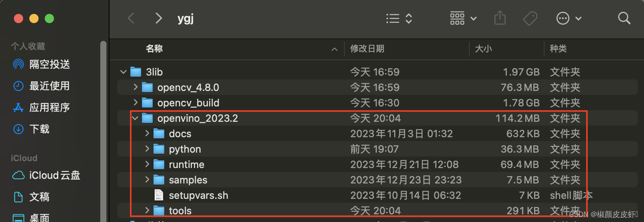
Task: Open 应用程序 applications in sidebar
Action: click(x=42, y=108)
